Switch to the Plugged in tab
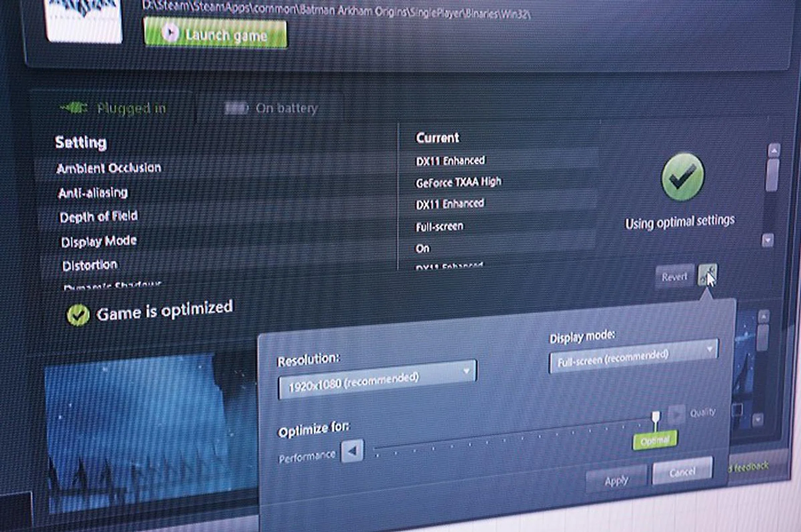Image resolution: width=801 pixels, height=532 pixels. tap(131, 108)
